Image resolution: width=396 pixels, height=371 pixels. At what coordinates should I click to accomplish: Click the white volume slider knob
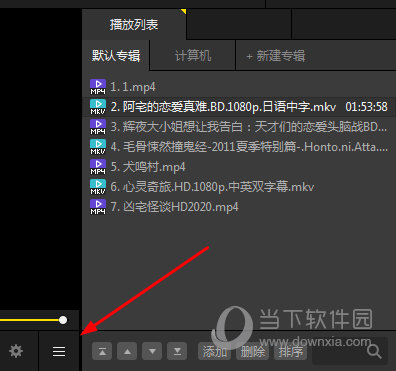63,320
